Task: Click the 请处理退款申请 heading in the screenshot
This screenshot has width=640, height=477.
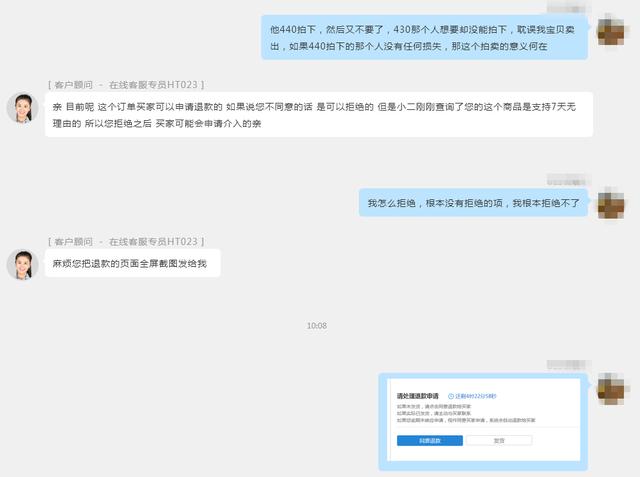Action: (418, 396)
